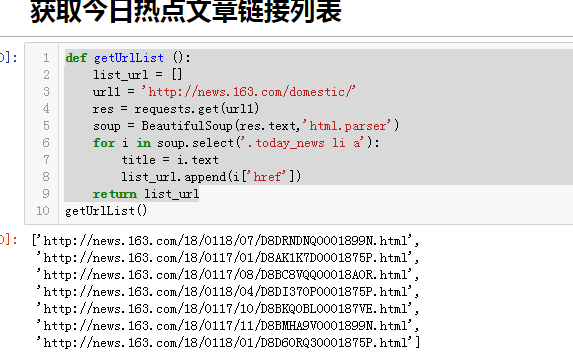The height and width of the screenshot is (361, 573).
Task: Click the output cell prompt label
Action: coord(9,240)
